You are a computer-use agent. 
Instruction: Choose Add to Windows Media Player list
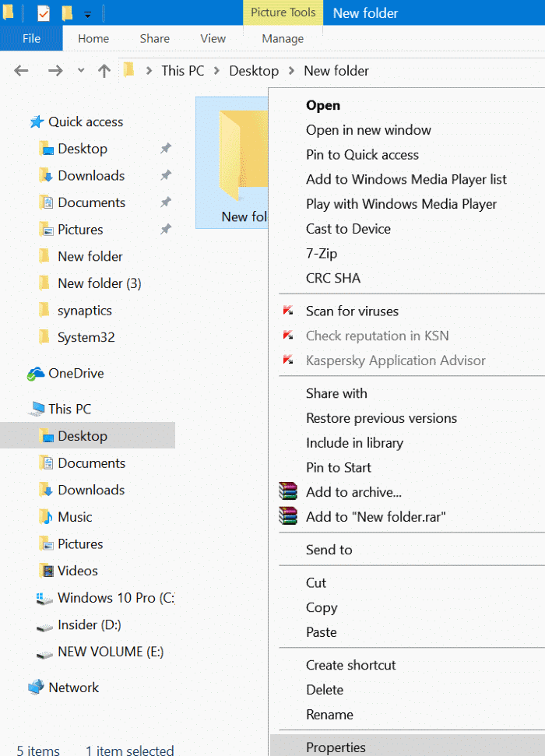(x=406, y=179)
